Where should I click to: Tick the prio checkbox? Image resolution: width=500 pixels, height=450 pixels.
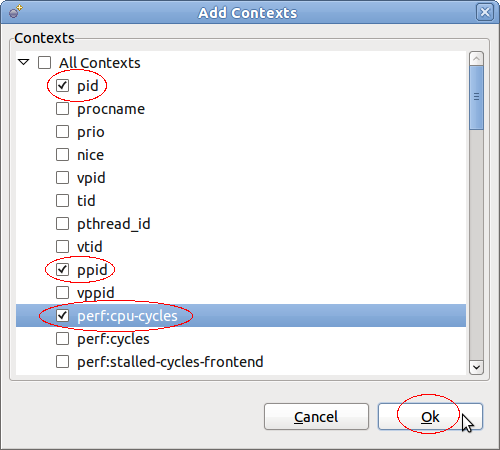[x=62, y=132]
